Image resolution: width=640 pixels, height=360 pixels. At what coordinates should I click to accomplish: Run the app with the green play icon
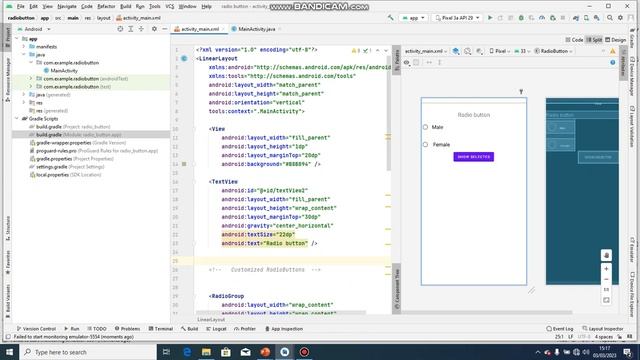(490, 18)
